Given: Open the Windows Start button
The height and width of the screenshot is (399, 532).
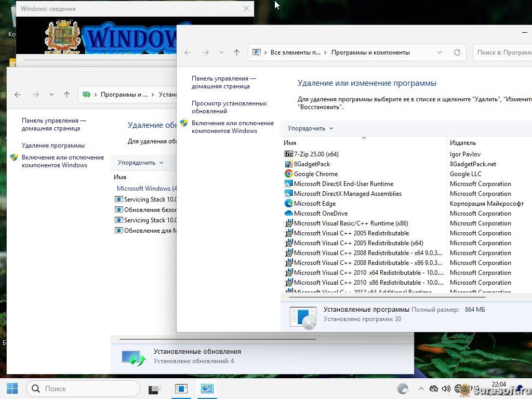Looking at the screenshot, I should [x=12, y=389].
